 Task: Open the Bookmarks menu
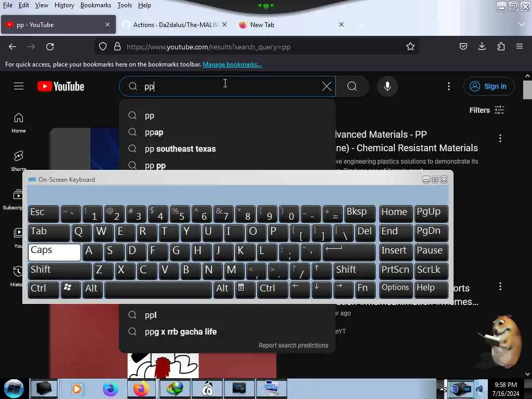[x=96, y=5]
